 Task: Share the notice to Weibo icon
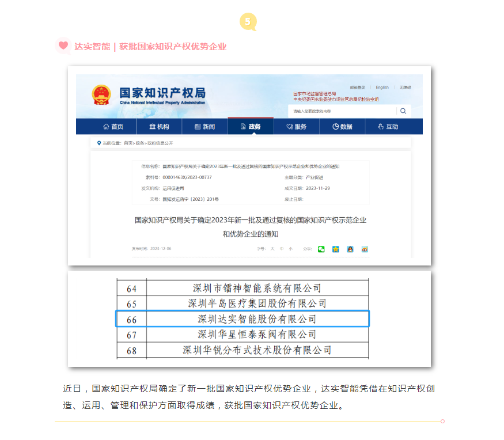[365, 249]
